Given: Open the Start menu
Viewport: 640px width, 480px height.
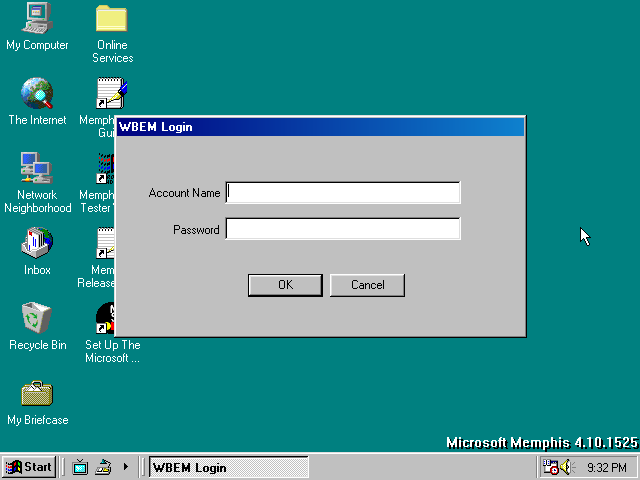Looking at the screenshot, I should 29,467.
